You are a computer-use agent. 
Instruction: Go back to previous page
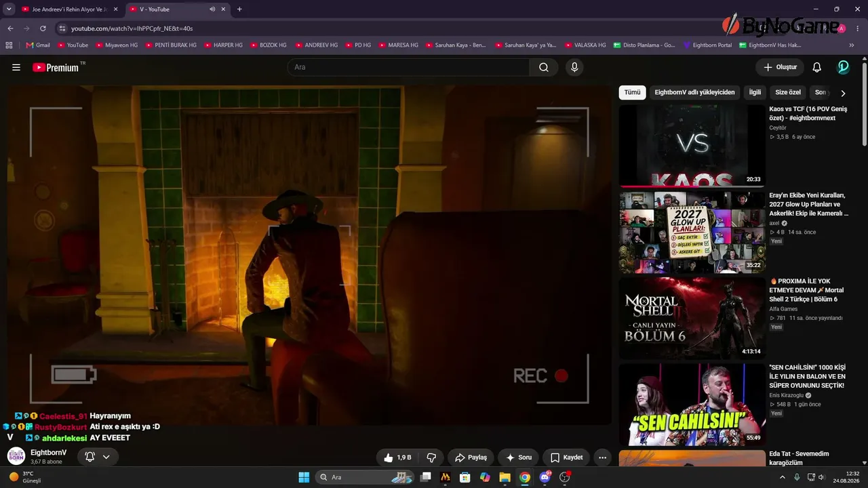[x=10, y=28]
